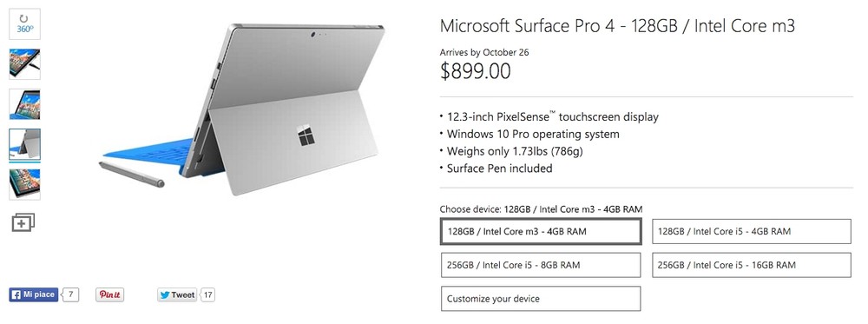This screenshot has width=868, height=324.
Task: View the Tweet count bubble showing 17
Action: click(207, 294)
